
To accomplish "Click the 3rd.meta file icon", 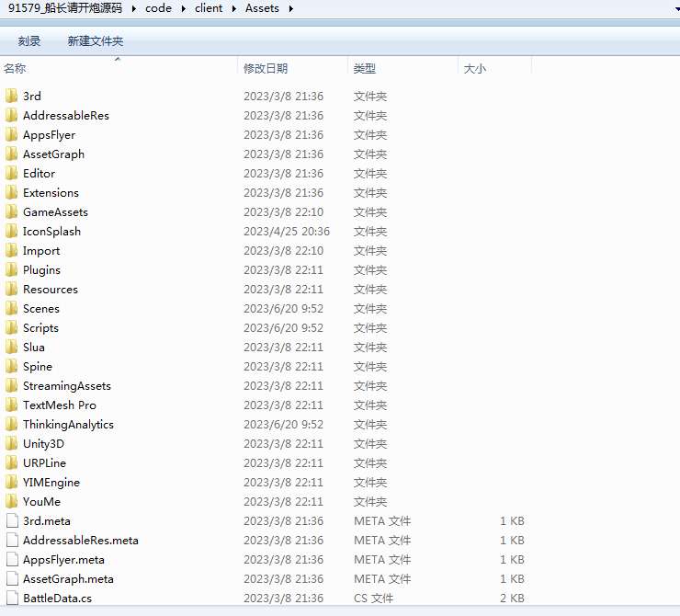I will point(11,521).
